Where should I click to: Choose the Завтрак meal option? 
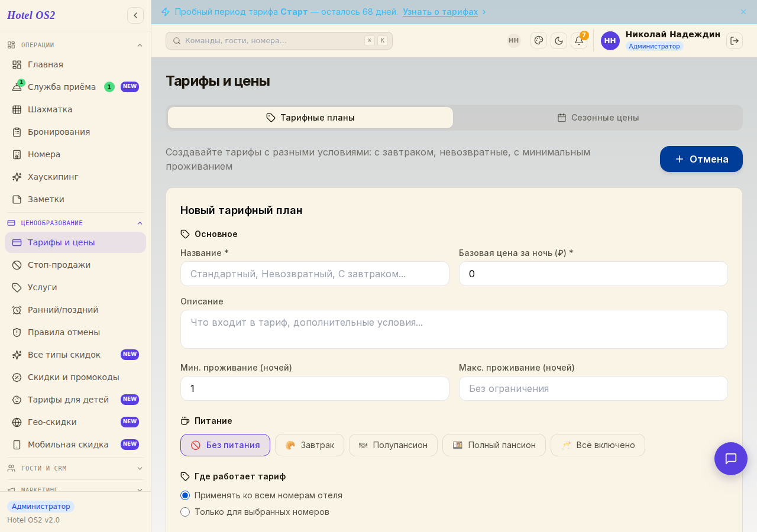(310, 445)
